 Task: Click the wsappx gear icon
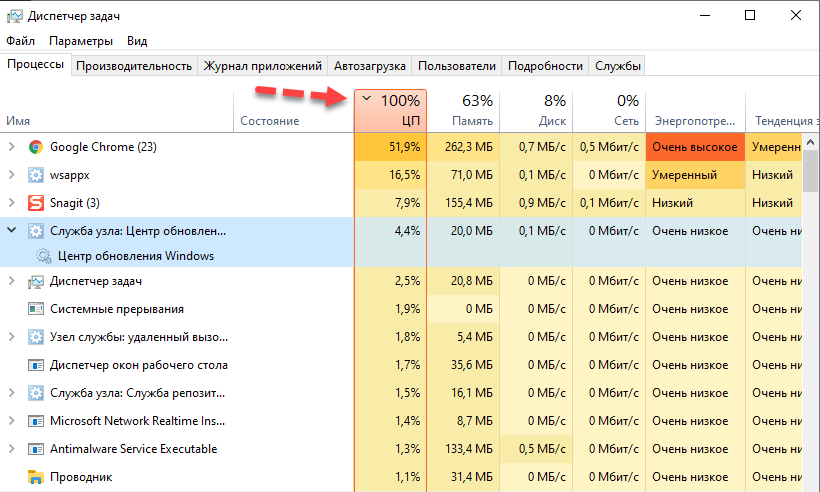36,175
